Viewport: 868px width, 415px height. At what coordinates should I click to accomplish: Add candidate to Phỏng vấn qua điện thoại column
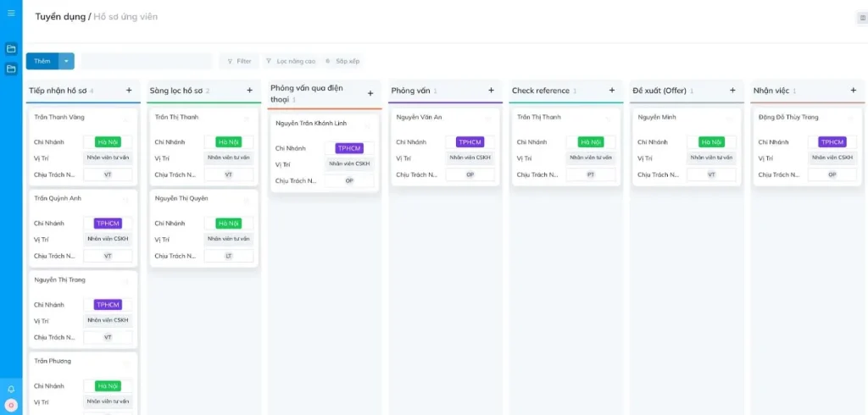point(370,94)
